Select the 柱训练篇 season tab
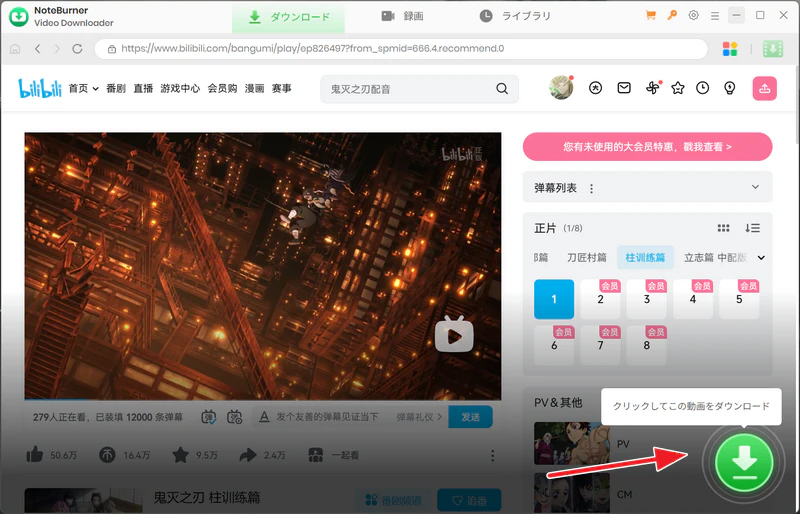Screen dimensions: 800x514 point(645,258)
